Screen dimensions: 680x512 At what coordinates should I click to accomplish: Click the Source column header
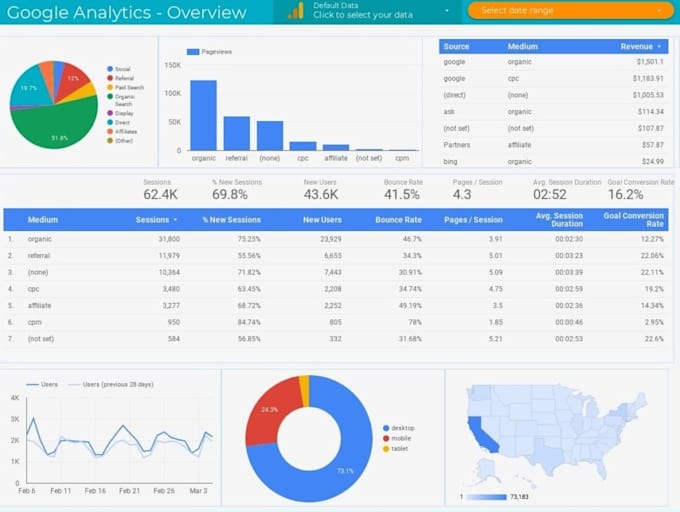tap(456, 46)
